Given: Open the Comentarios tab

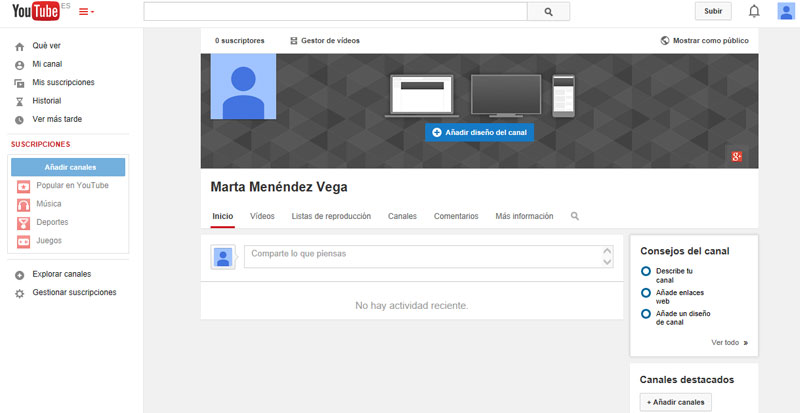Looking at the screenshot, I should coord(456,216).
